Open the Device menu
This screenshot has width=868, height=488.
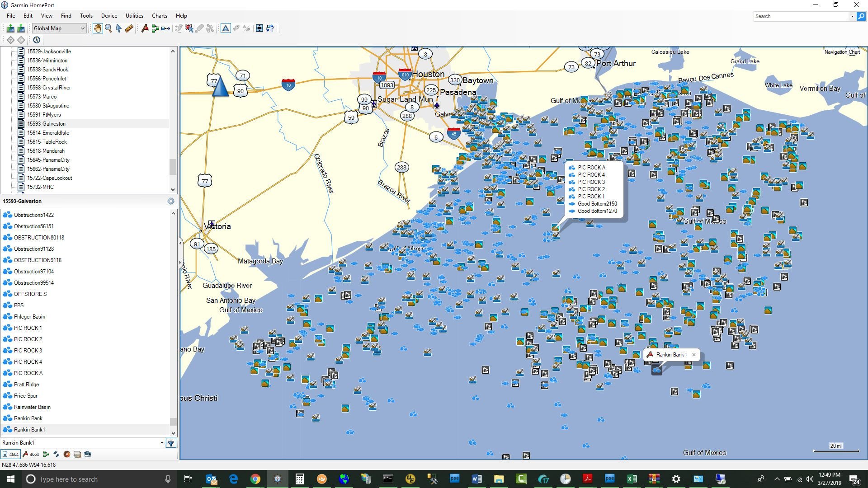point(109,16)
